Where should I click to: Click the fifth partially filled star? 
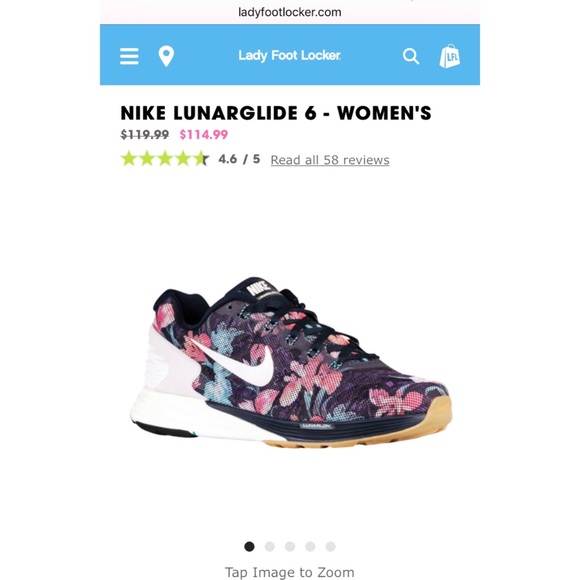pyautogui.click(x=201, y=159)
